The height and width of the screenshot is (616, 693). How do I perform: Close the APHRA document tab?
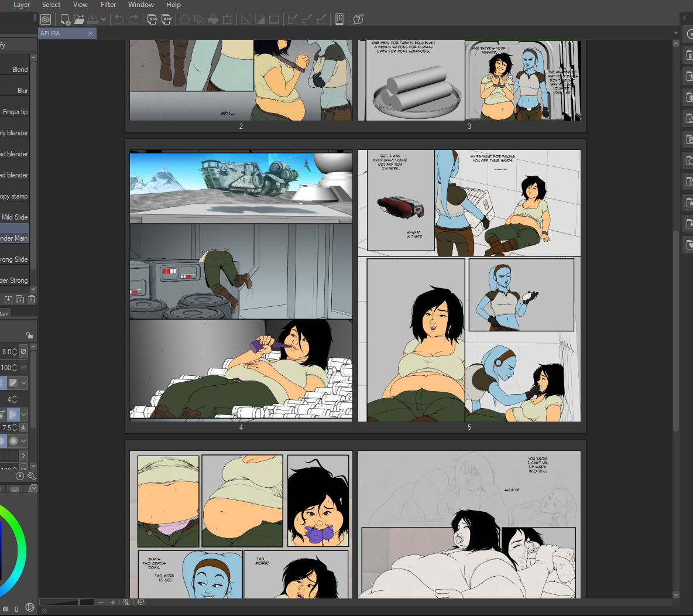coord(91,33)
